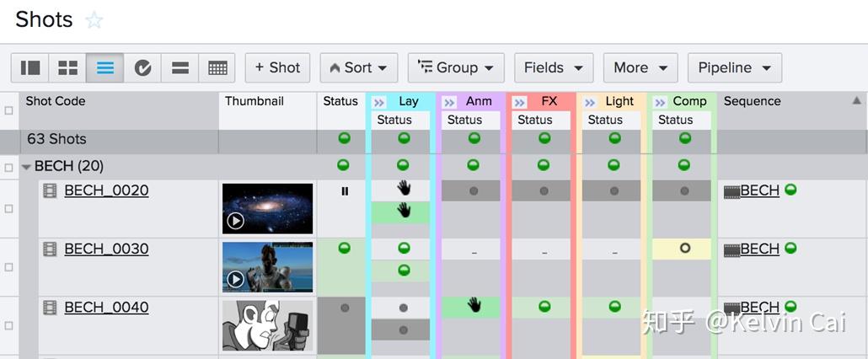Select the list view mode icon
Viewport: 868px width, 359px height.
pyautogui.click(x=104, y=68)
